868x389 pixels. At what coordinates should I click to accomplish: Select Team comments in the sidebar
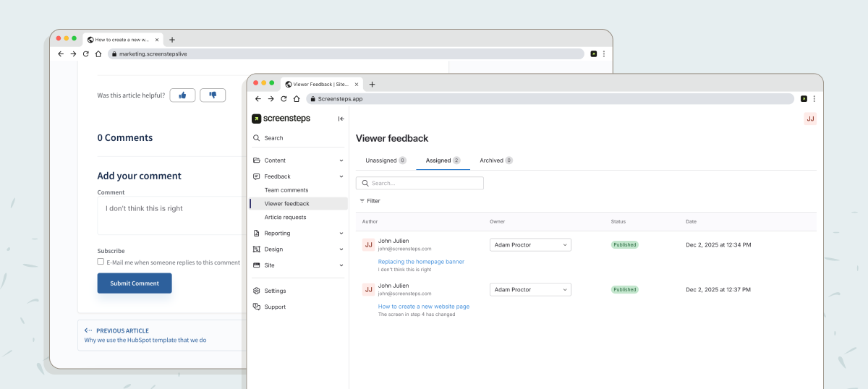(x=286, y=190)
